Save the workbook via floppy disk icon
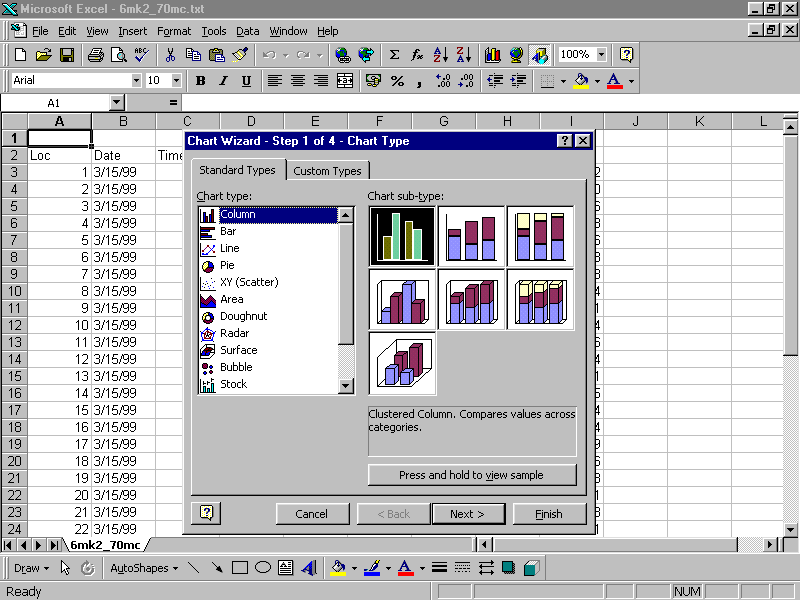 pyautogui.click(x=67, y=55)
